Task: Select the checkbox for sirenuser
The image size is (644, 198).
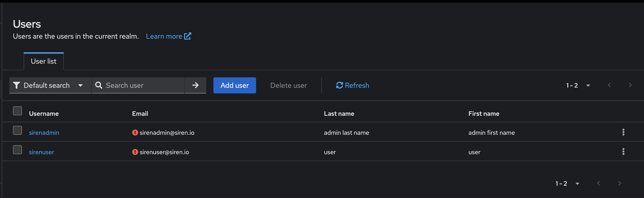Action: (17, 150)
